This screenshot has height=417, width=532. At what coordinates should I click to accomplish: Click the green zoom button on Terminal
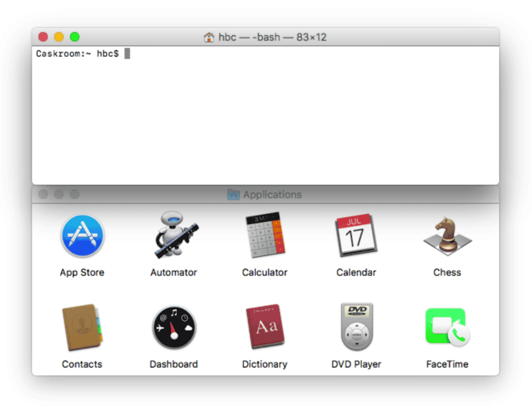[75, 36]
